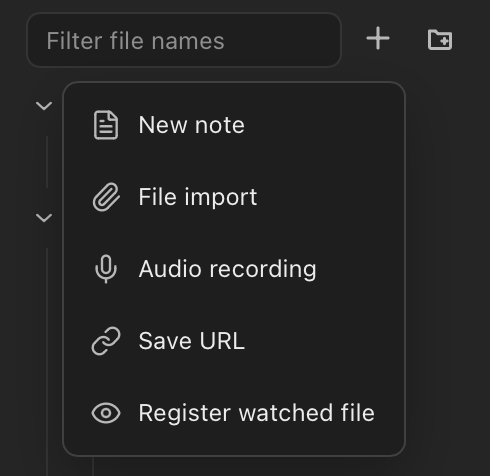This screenshot has height=476, width=490.
Task: Select the File import menu entry
Action: click(x=234, y=197)
